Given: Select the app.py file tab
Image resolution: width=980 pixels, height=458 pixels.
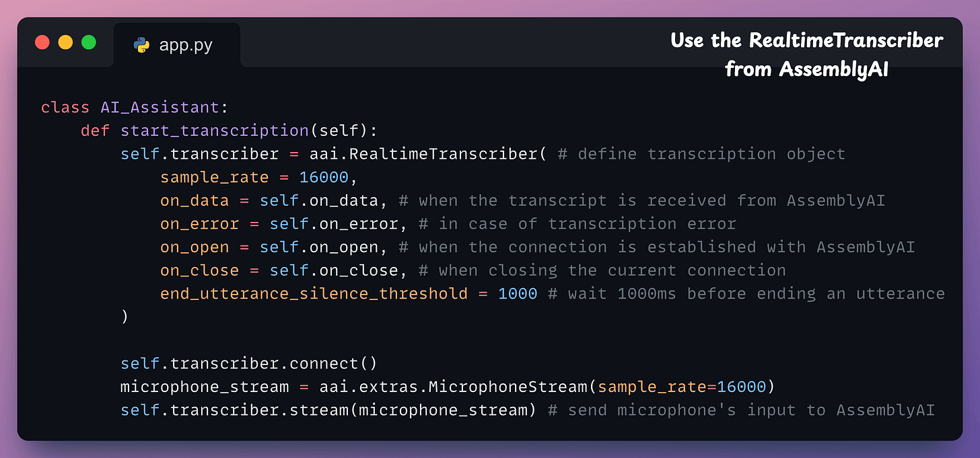Looking at the screenshot, I should coord(176,45).
